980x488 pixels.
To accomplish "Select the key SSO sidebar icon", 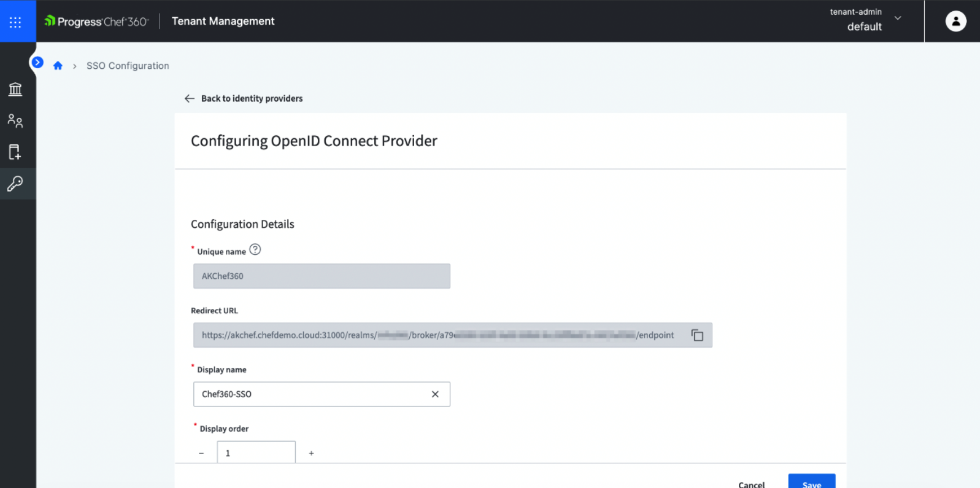I will click(15, 184).
